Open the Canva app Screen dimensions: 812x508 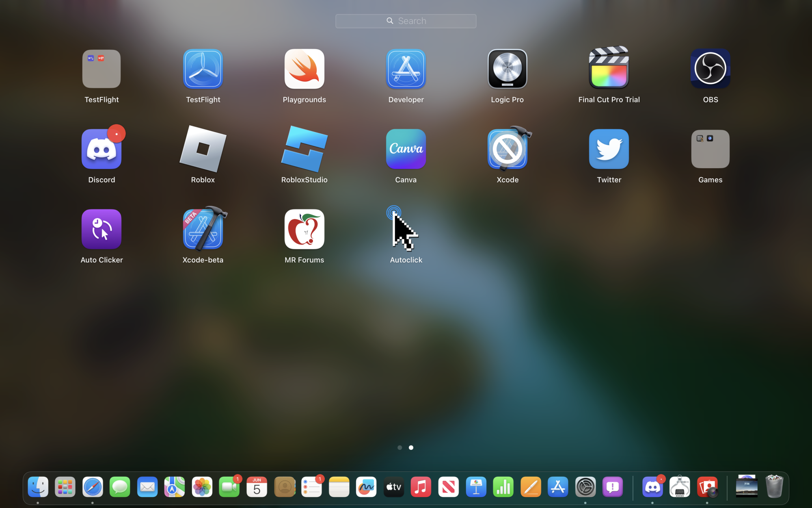coord(406,149)
